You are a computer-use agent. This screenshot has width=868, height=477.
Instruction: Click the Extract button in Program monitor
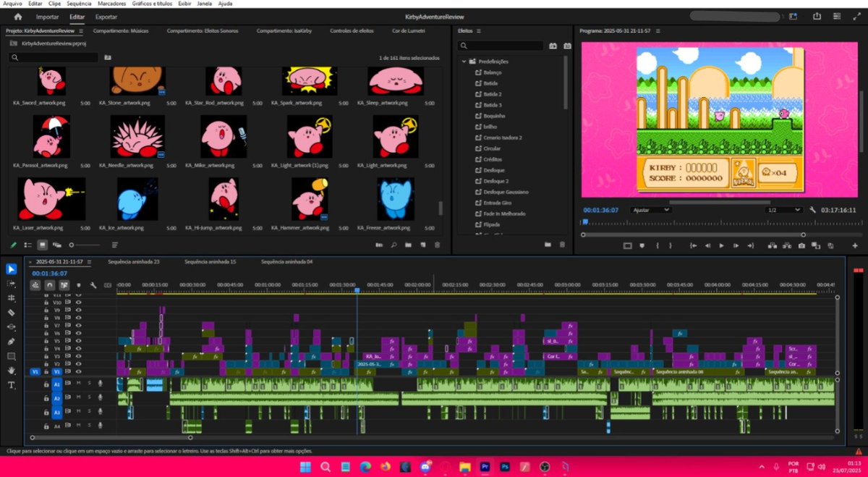787,245
